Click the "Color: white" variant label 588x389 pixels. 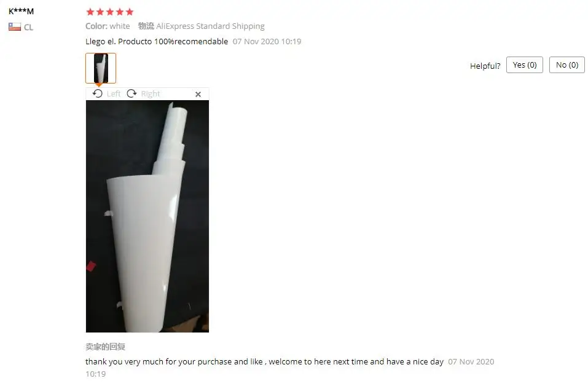(108, 26)
